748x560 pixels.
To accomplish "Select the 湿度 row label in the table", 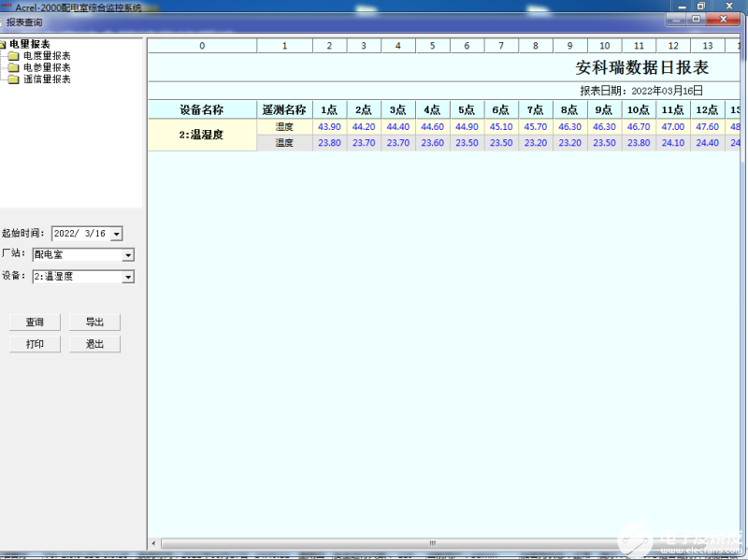I will (x=286, y=125).
